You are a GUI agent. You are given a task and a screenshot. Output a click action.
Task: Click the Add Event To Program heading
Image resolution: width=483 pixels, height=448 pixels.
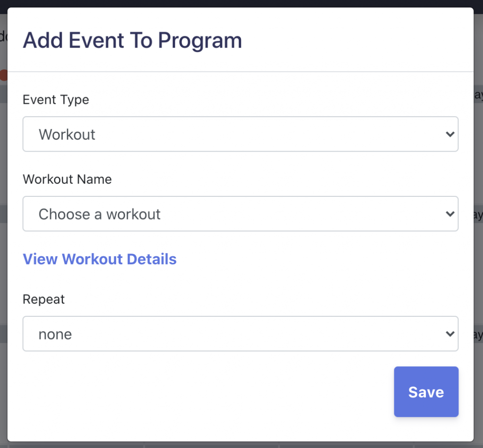pyautogui.click(x=133, y=41)
